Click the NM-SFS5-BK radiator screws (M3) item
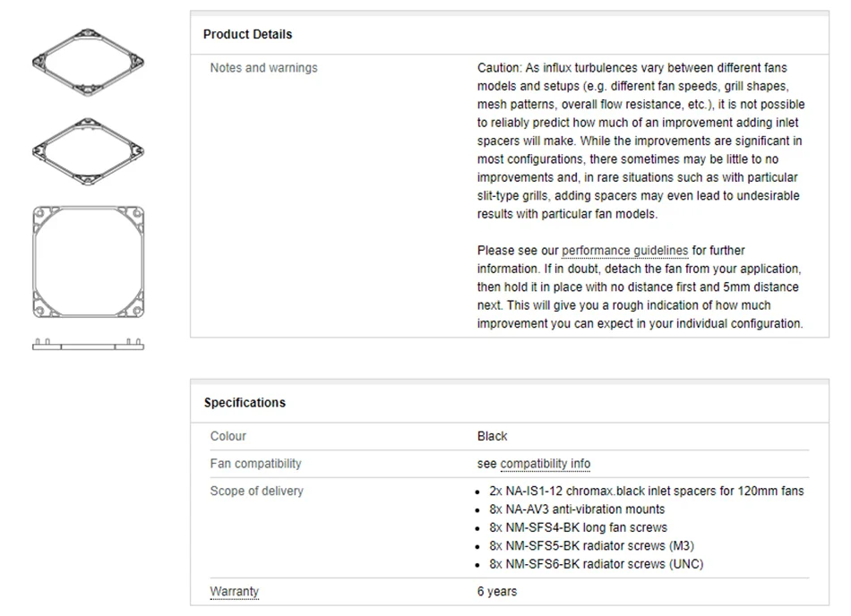The image size is (851, 616). coord(591,546)
